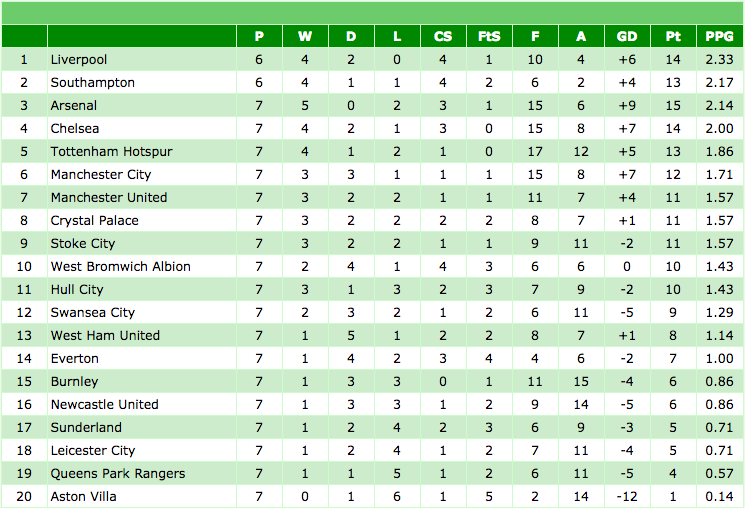Click Liverpool's 2.33 PPG value
This screenshot has width=745, height=508.
pos(718,60)
